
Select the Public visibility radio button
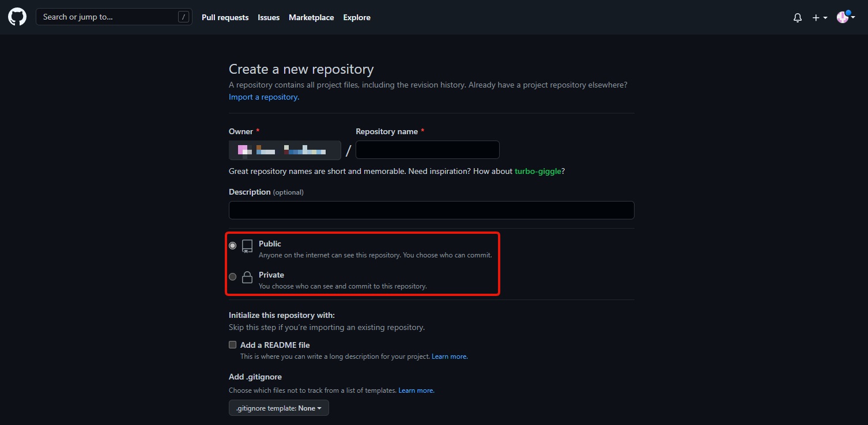pos(233,246)
